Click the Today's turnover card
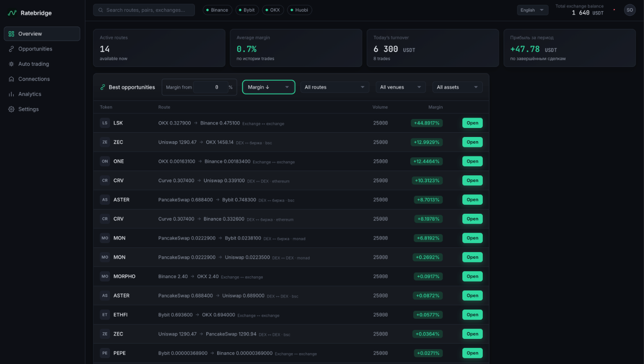The image size is (644, 364). pos(433,48)
